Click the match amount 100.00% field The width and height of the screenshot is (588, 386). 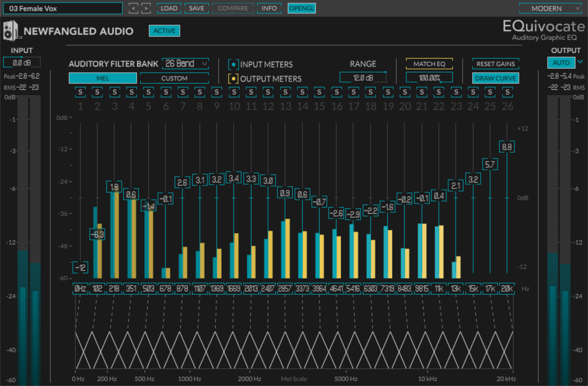pyautogui.click(x=429, y=78)
